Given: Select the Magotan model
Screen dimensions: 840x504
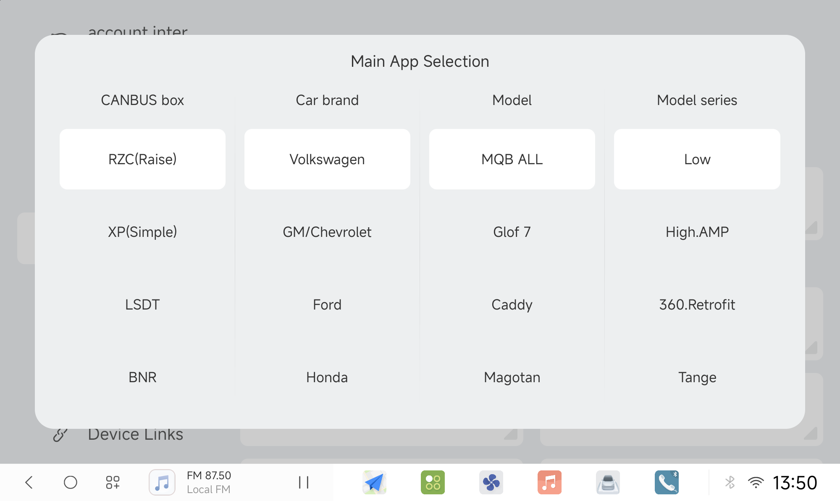Looking at the screenshot, I should [x=512, y=377].
